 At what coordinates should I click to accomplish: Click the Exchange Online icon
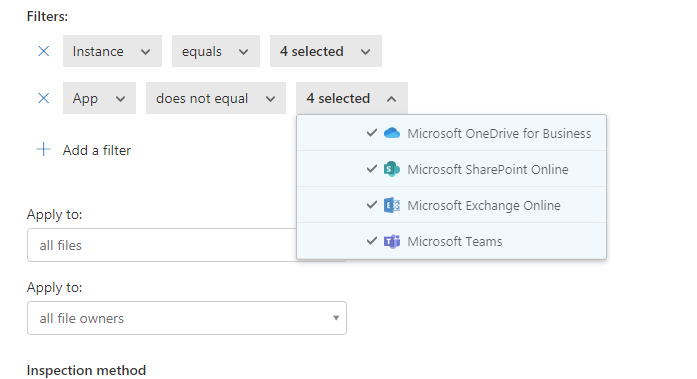(x=392, y=205)
